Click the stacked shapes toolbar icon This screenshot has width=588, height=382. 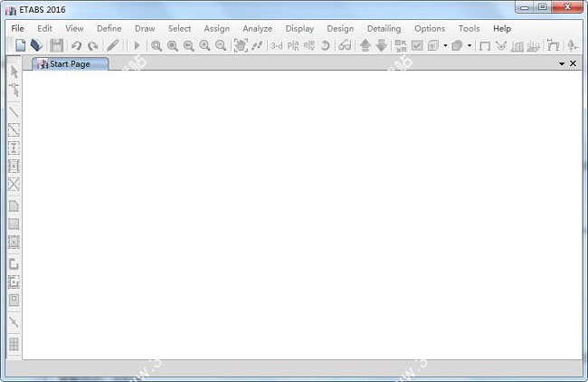tap(457, 45)
